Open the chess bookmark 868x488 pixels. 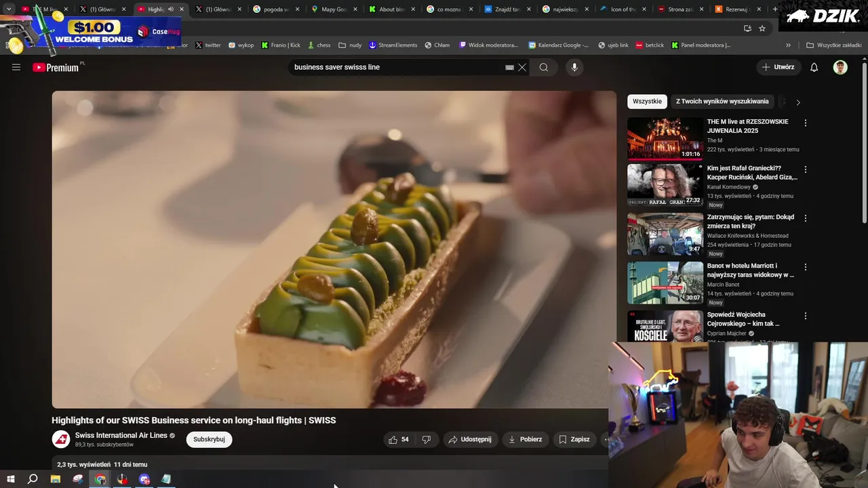pos(319,45)
